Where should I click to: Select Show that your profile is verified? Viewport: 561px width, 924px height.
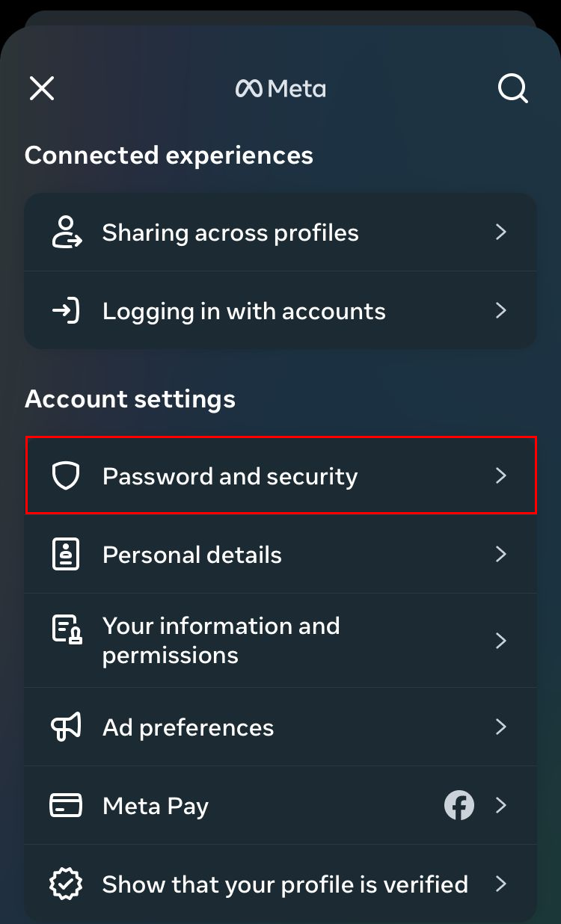[x=285, y=884]
